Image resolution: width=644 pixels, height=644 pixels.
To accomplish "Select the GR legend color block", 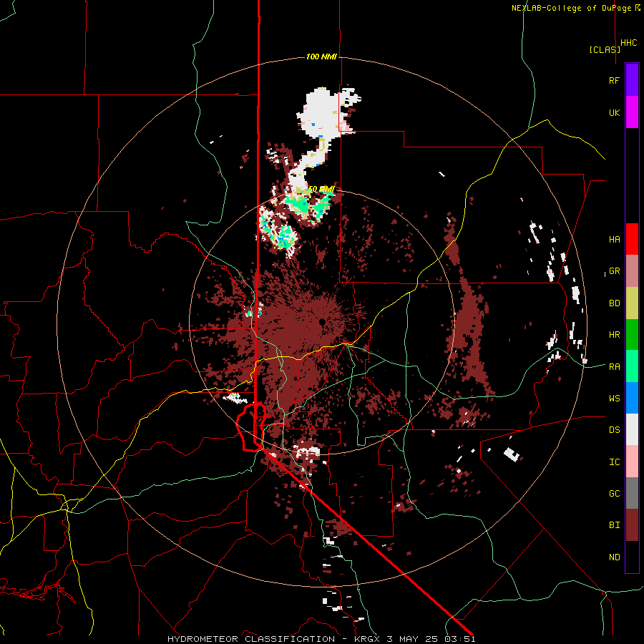I will coord(632,271).
